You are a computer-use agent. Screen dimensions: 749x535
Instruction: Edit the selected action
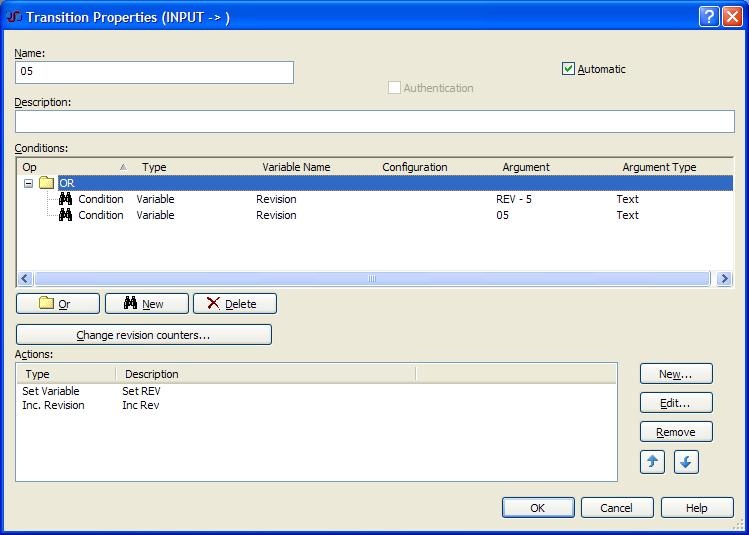(676, 403)
